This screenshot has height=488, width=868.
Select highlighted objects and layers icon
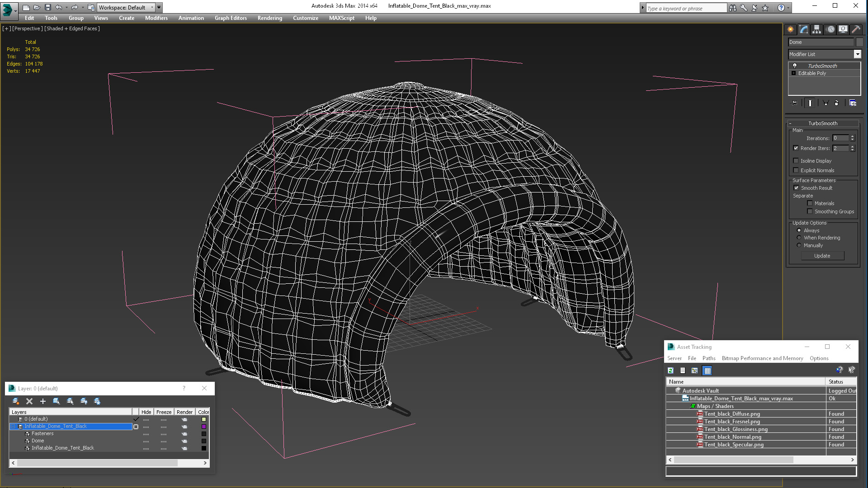point(57,401)
